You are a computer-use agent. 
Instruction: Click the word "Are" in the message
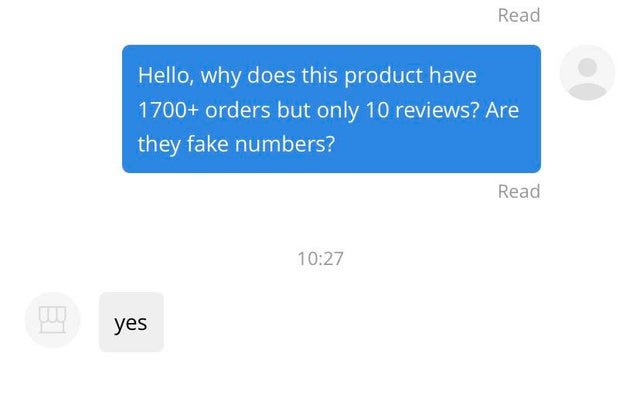pyautogui.click(x=502, y=109)
